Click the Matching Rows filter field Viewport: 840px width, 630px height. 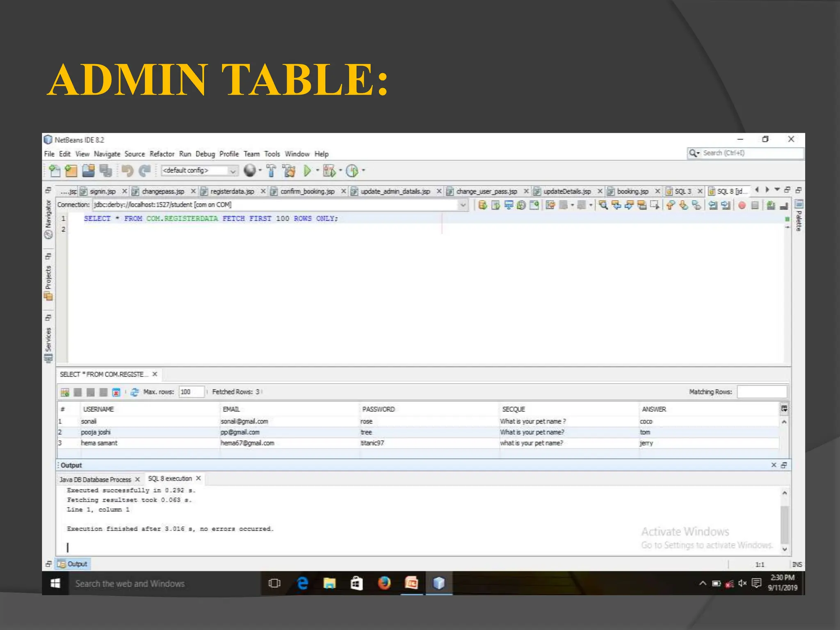tap(762, 392)
